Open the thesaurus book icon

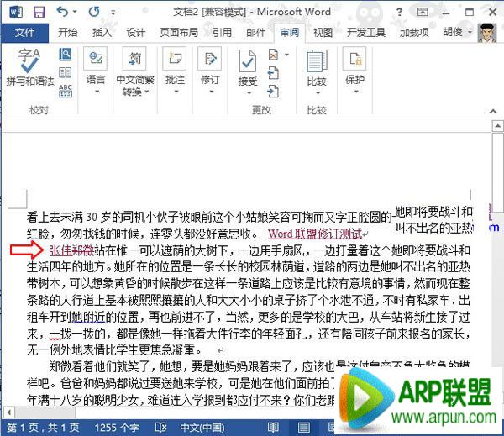click(66, 72)
